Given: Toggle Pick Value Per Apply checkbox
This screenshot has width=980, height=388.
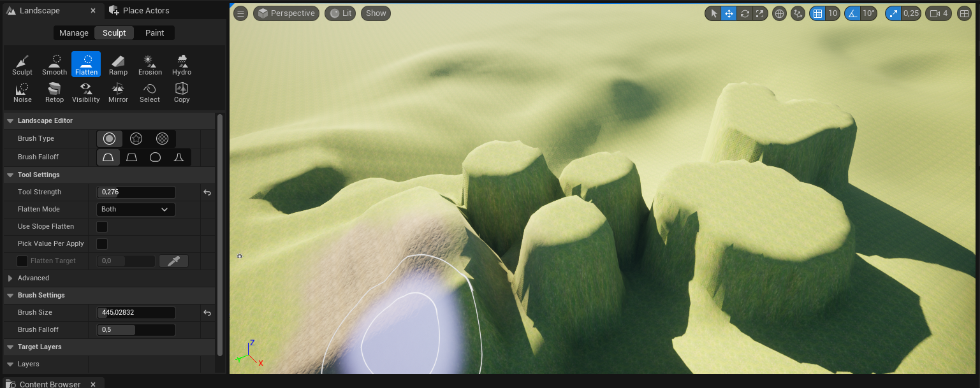Looking at the screenshot, I should pyautogui.click(x=102, y=244).
